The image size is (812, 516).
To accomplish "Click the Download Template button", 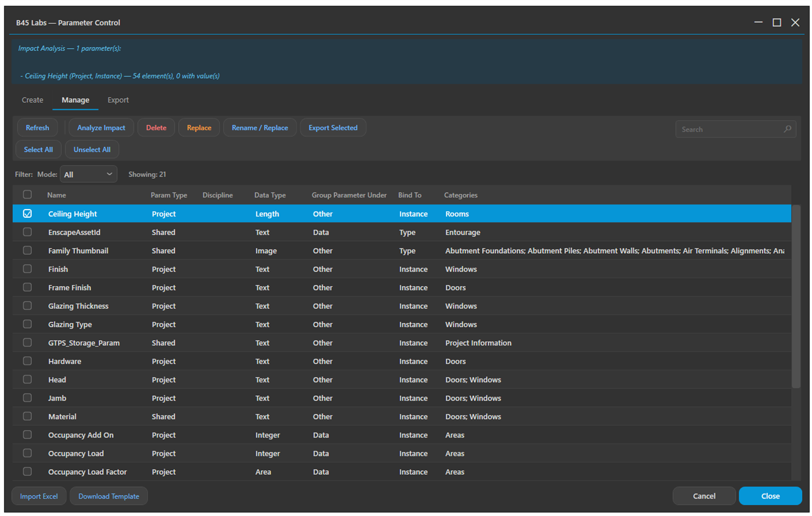I will pyautogui.click(x=108, y=496).
